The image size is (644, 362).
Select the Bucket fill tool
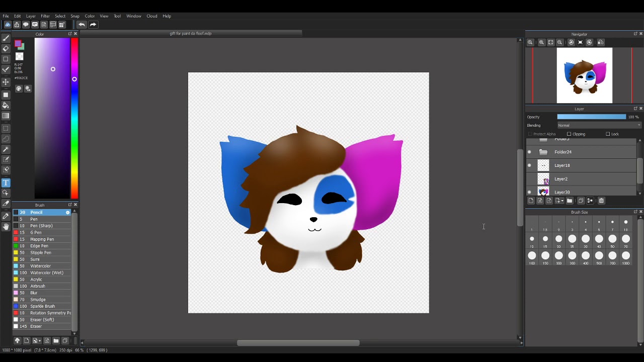click(x=6, y=106)
